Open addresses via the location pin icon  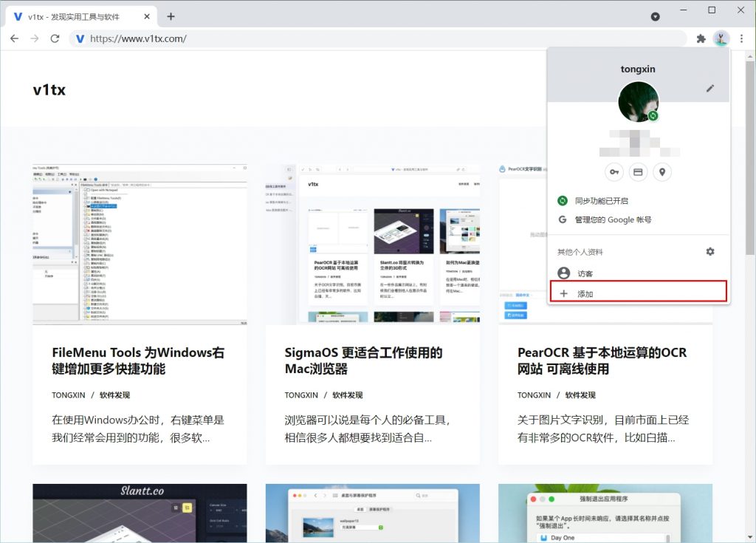click(x=662, y=172)
